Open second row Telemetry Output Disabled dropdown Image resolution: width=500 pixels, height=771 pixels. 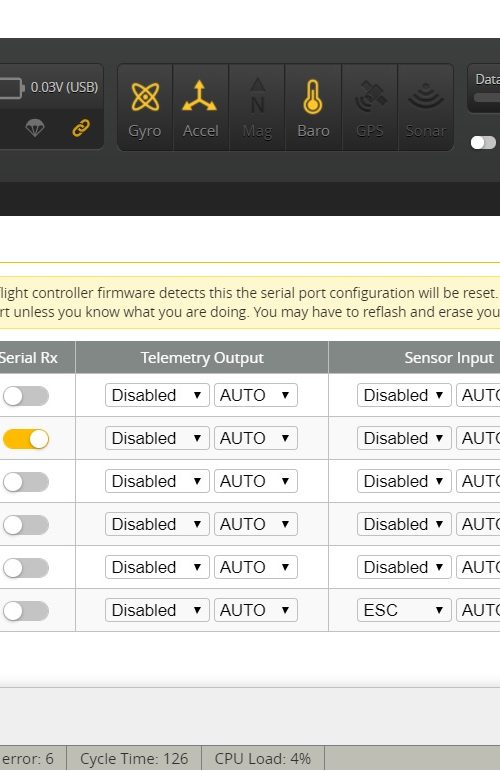click(x=157, y=438)
